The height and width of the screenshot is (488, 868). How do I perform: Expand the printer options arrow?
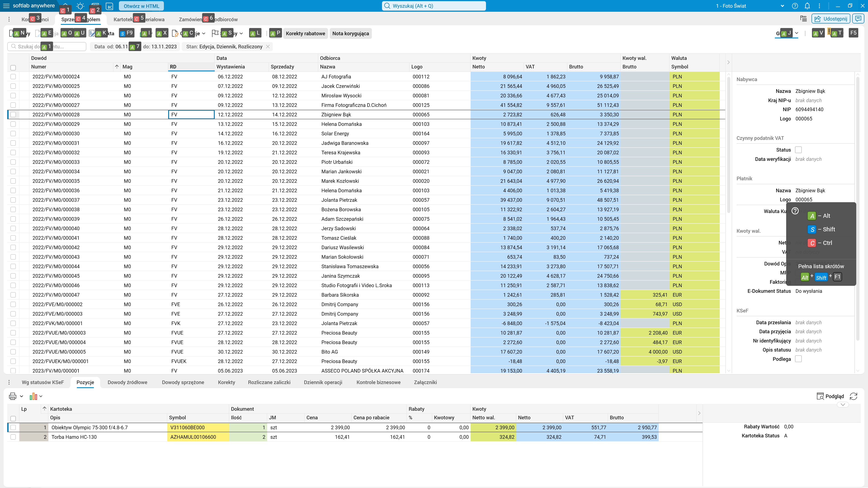click(21, 396)
